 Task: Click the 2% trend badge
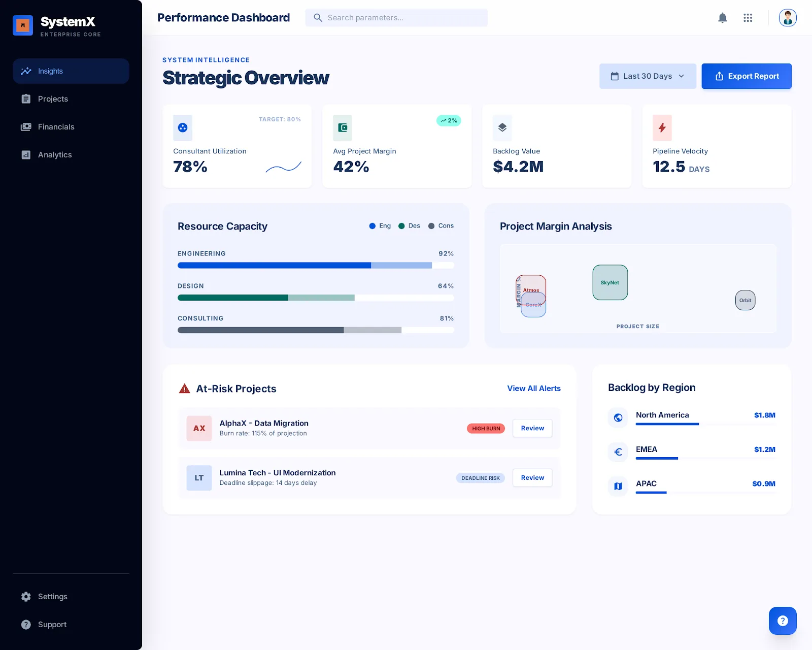pyautogui.click(x=449, y=120)
